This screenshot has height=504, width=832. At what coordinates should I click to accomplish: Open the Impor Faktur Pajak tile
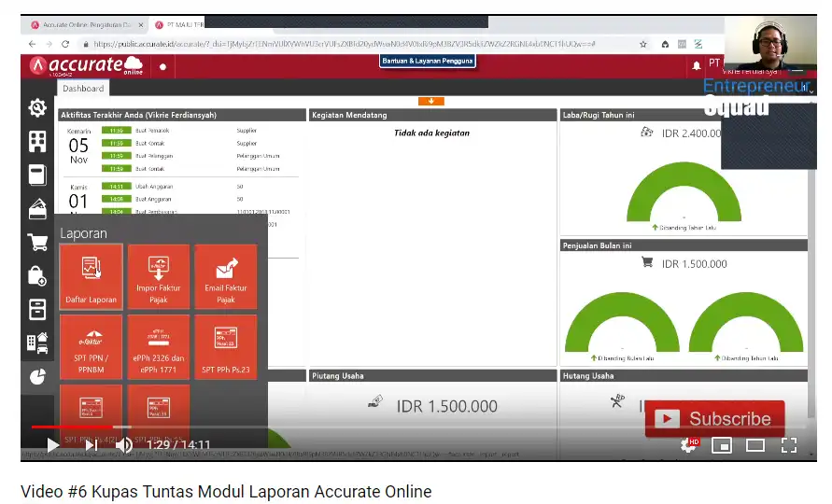(x=158, y=277)
